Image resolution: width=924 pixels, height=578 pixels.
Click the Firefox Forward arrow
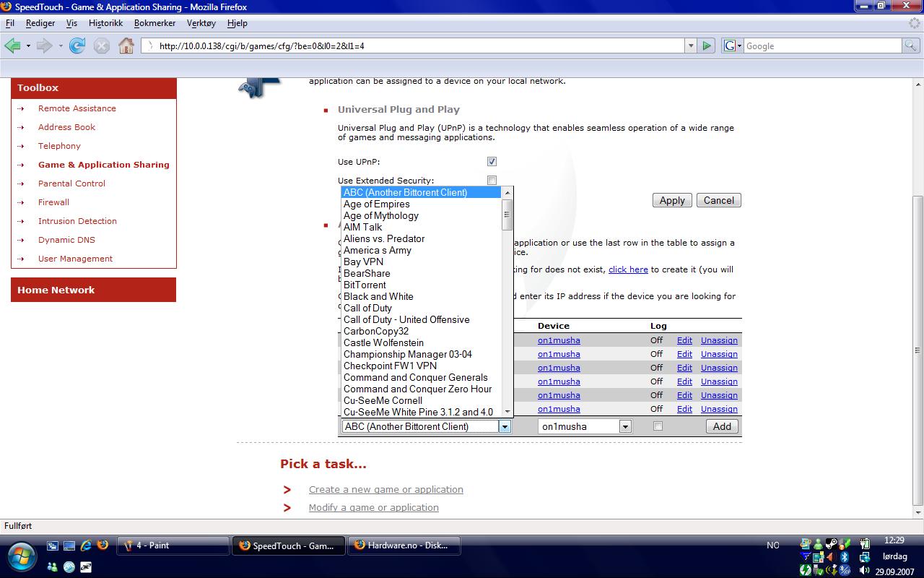(44, 46)
